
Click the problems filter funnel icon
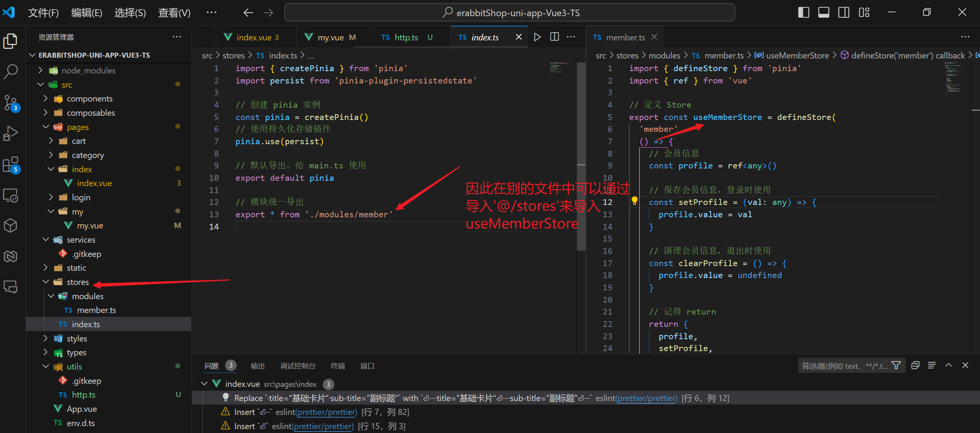(x=896, y=365)
